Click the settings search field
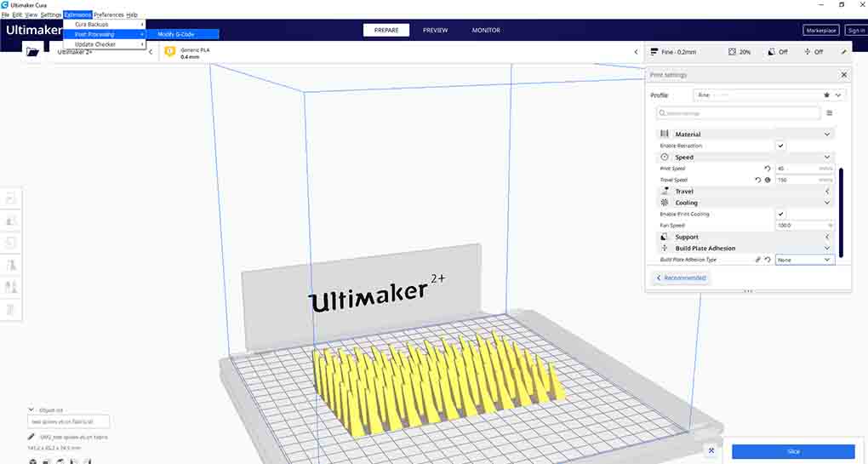This screenshot has height=464, width=868. pyautogui.click(x=738, y=113)
